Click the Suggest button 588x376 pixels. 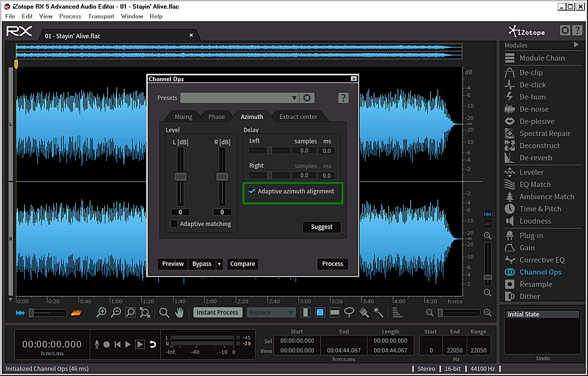(x=322, y=227)
